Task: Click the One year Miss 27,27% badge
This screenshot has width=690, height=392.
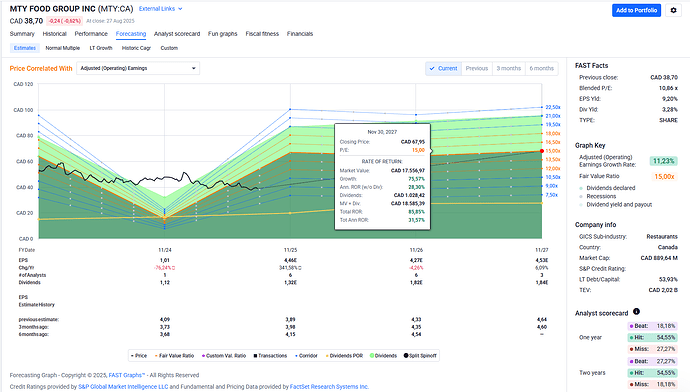Action: 652,349
